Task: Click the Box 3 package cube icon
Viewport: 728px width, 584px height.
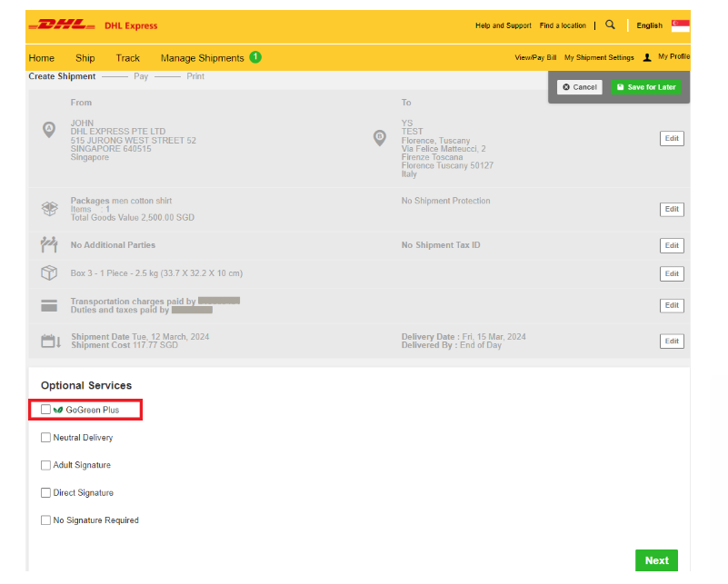Action: point(49,272)
